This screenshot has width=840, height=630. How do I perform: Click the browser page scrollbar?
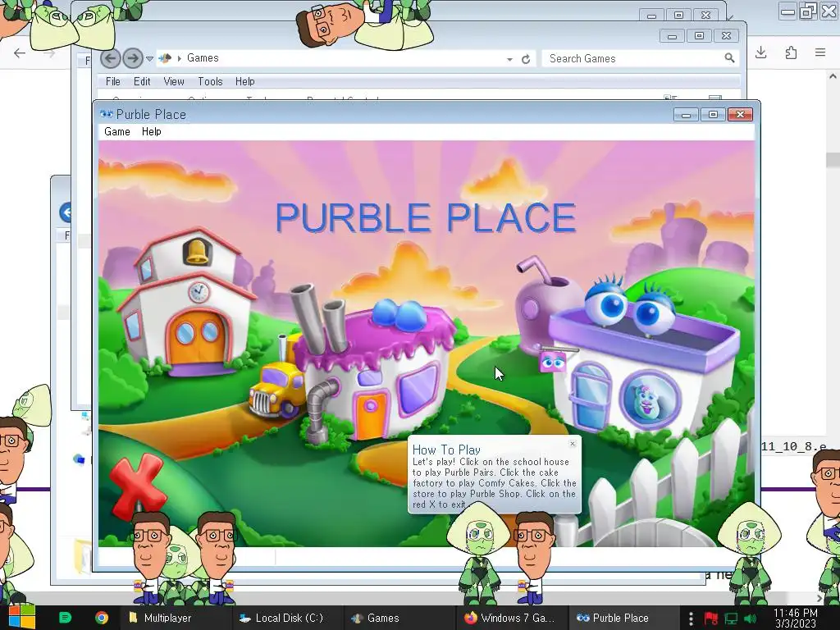coord(833,160)
